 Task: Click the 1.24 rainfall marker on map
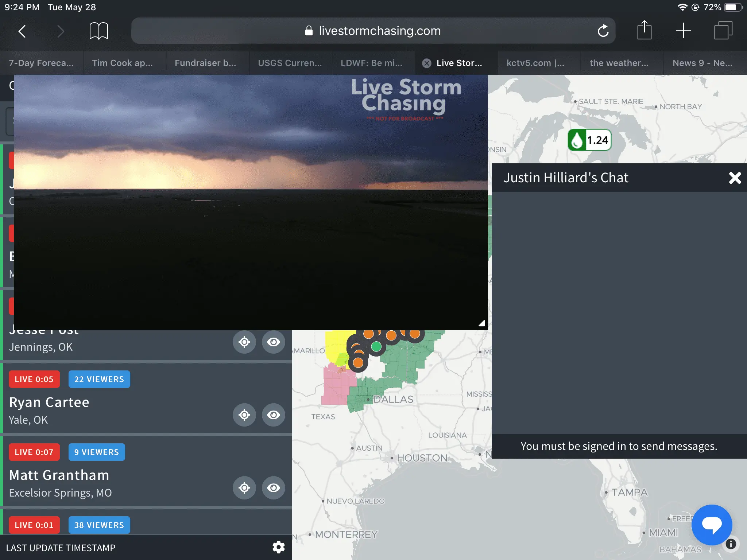pos(589,140)
